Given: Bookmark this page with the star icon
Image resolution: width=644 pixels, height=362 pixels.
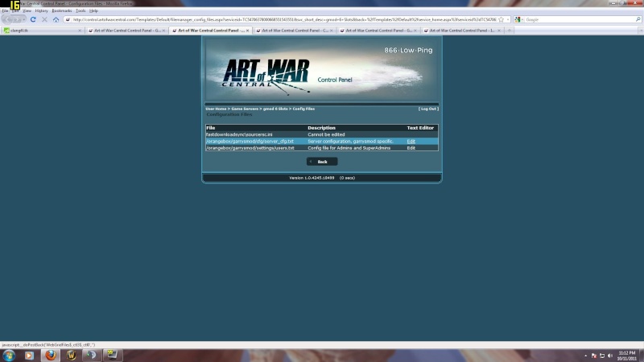Looking at the screenshot, I should pos(501,19).
